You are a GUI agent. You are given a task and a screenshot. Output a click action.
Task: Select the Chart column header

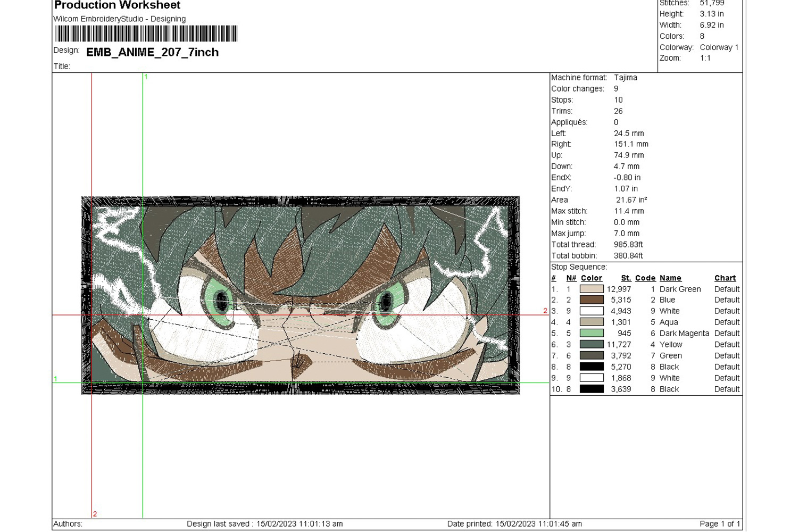tap(725, 278)
